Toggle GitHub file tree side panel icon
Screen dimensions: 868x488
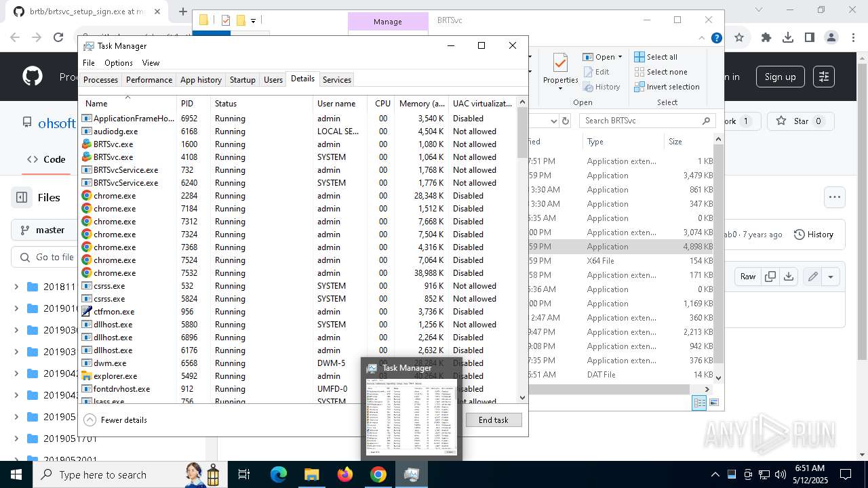22,197
